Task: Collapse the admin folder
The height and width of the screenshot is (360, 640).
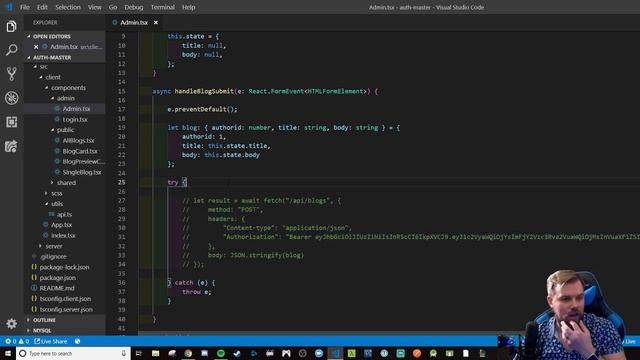Action: point(65,98)
